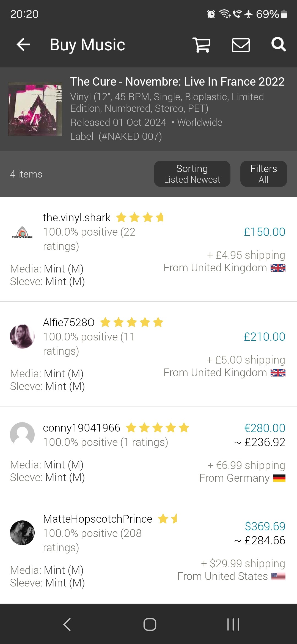
Task: Open the shopping cart
Action: (x=202, y=45)
